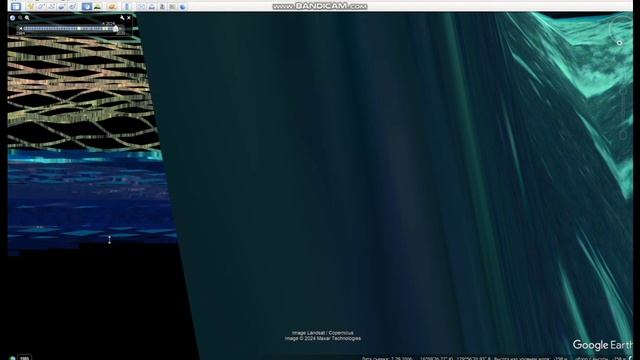Add a path
Viewport: 640px width, 360px height.
tap(51, 7)
